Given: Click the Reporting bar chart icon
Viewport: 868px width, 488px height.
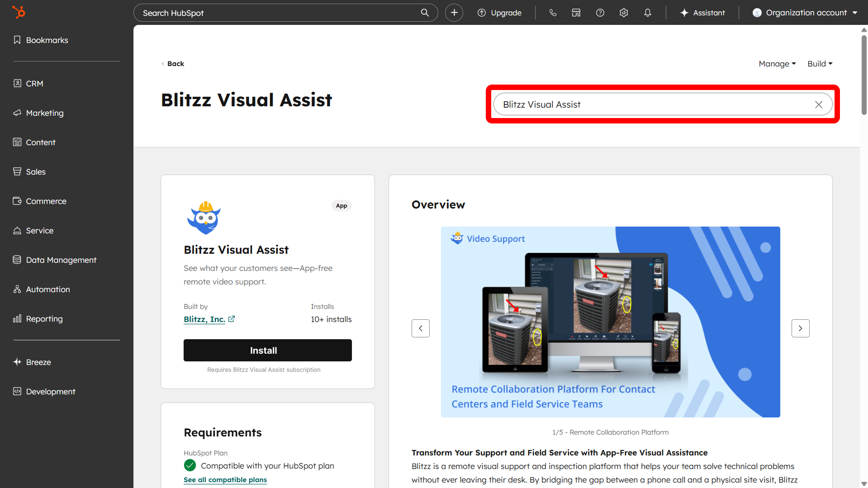Looking at the screenshot, I should pos(17,319).
